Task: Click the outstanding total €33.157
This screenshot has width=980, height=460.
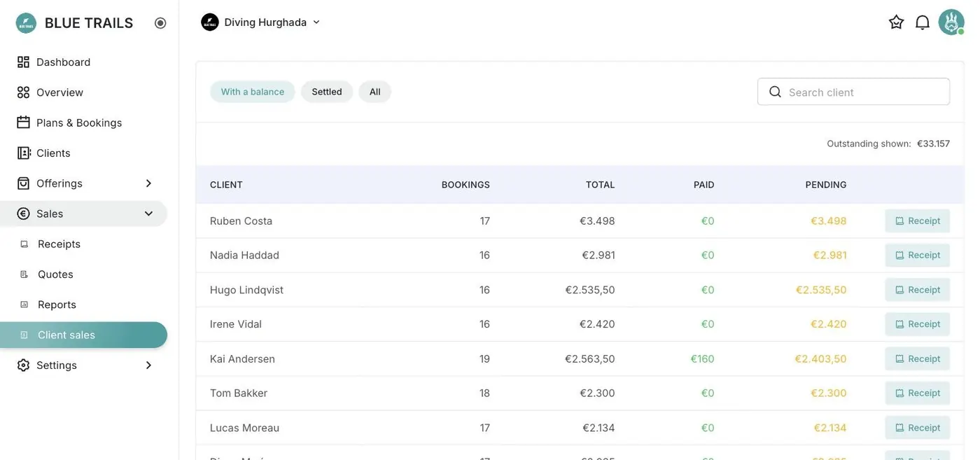Action: tap(933, 144)
